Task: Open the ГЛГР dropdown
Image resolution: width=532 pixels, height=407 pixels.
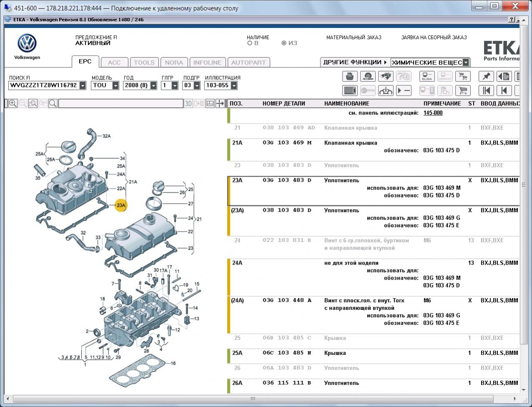Action: pyautogui.click(x=175, y=85)
